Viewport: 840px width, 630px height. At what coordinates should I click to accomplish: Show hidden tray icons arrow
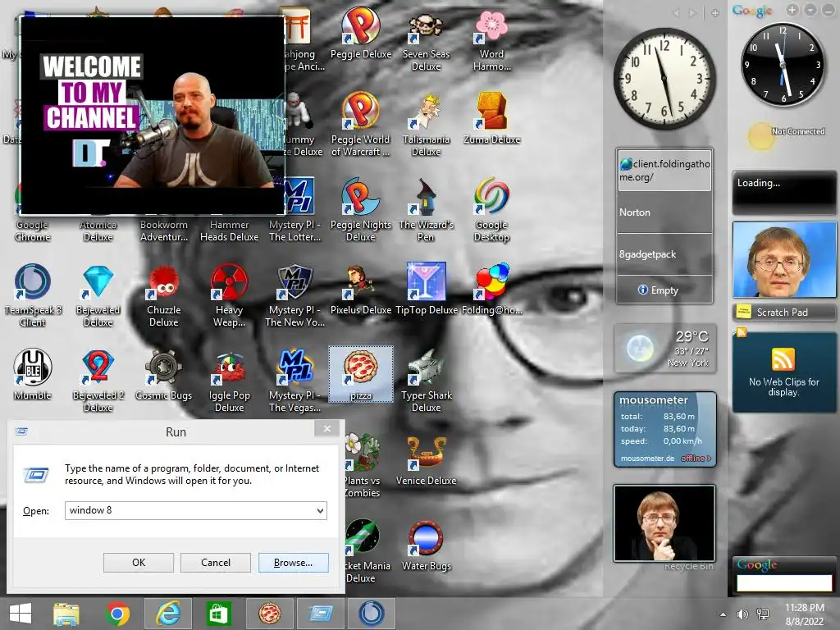(x=724, y=614)
